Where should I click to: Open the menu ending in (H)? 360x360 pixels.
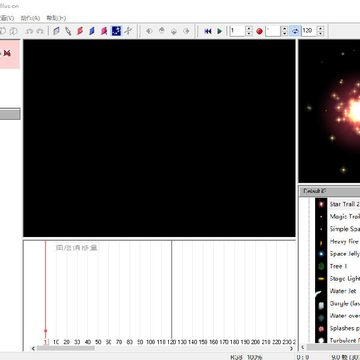tap(56, 18)
